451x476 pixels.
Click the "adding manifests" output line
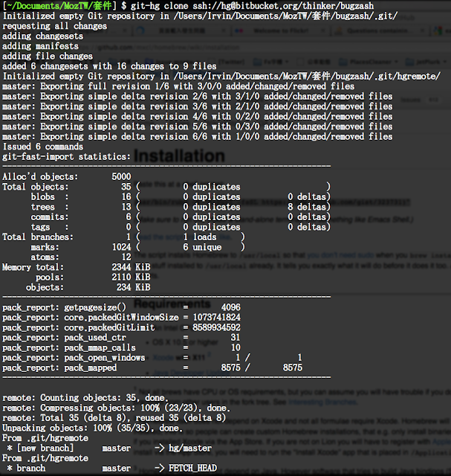(x=42, y=46)
